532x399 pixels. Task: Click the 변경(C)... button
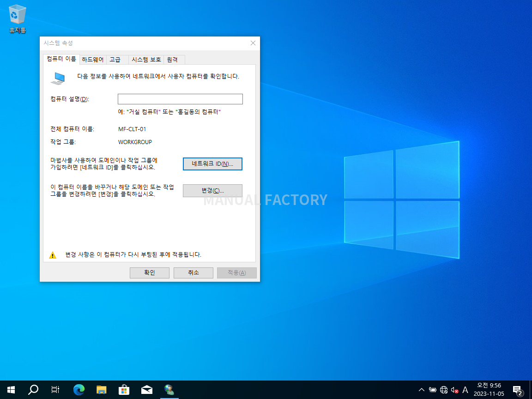[212, 191]
